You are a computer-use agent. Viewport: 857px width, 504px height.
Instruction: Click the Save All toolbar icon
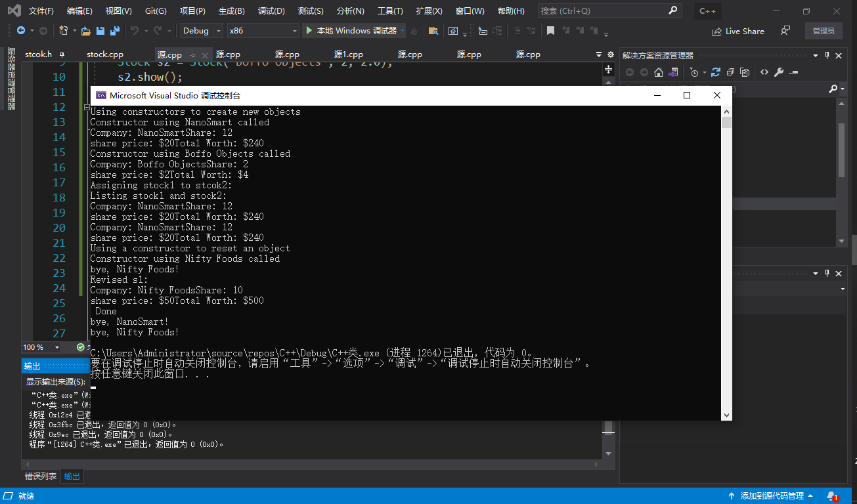tap(115, 31)
